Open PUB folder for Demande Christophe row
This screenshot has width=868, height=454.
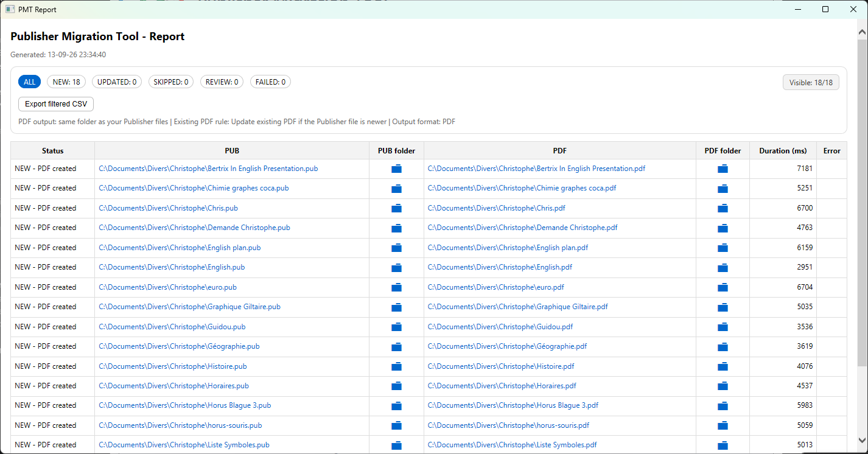[396, 228]
